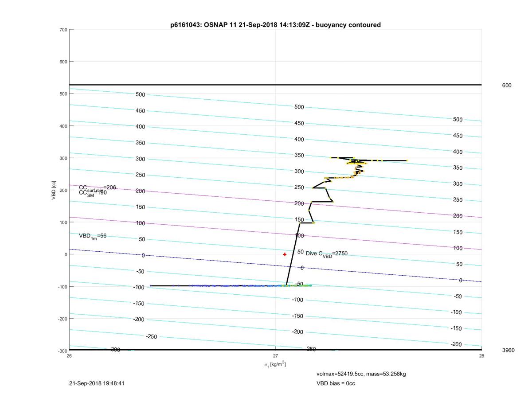Viewport: 532px width, 394px height.
Task: Select the 'volmax=52419.5cc, mass=53.258kg' text
Action: tap(361, 374)
